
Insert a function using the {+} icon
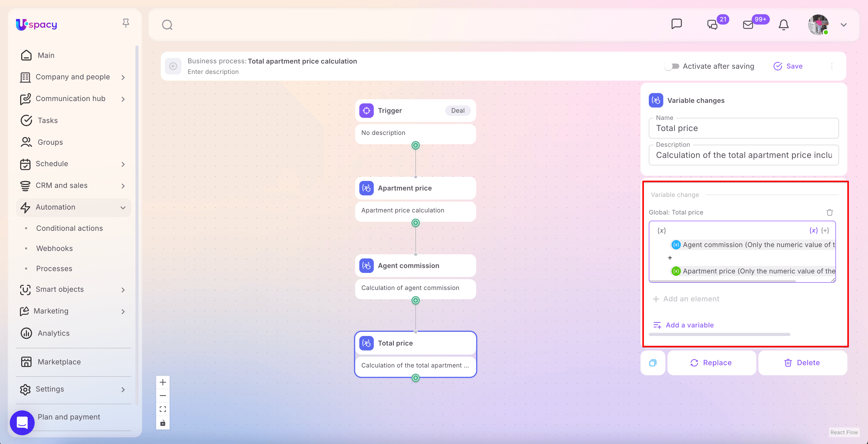825,231
